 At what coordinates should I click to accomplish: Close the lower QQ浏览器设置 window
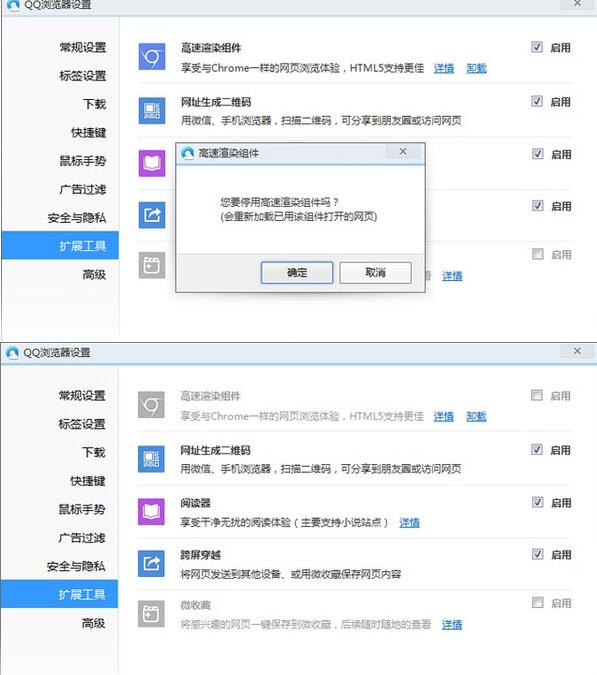(577, 351)
